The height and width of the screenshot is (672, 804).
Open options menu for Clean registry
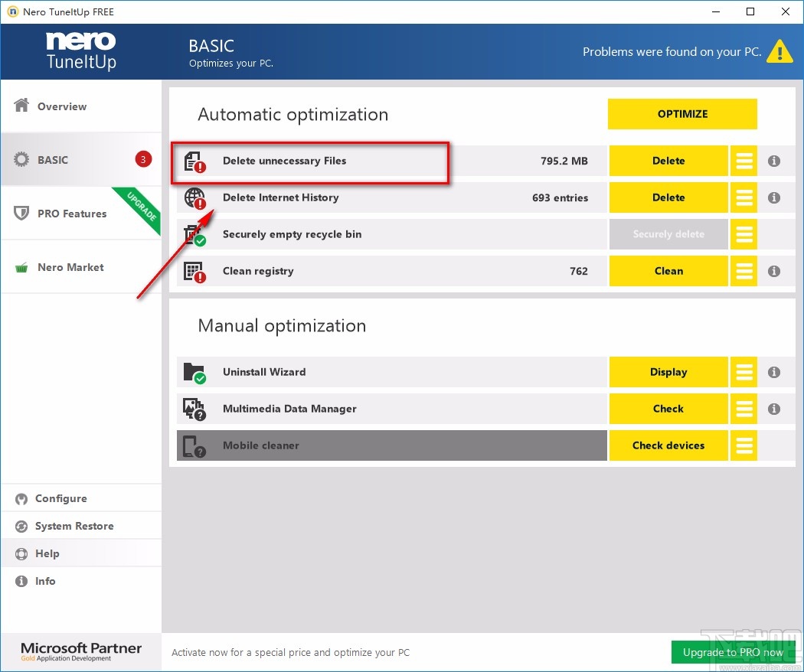(744, 271)
